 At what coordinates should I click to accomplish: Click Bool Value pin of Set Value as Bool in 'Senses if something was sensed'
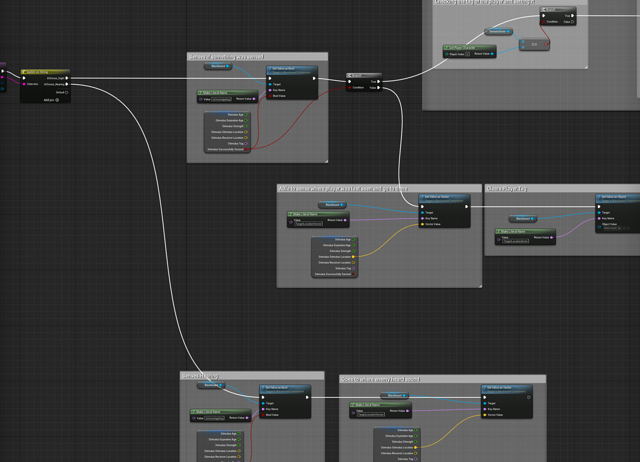[270, 96]
